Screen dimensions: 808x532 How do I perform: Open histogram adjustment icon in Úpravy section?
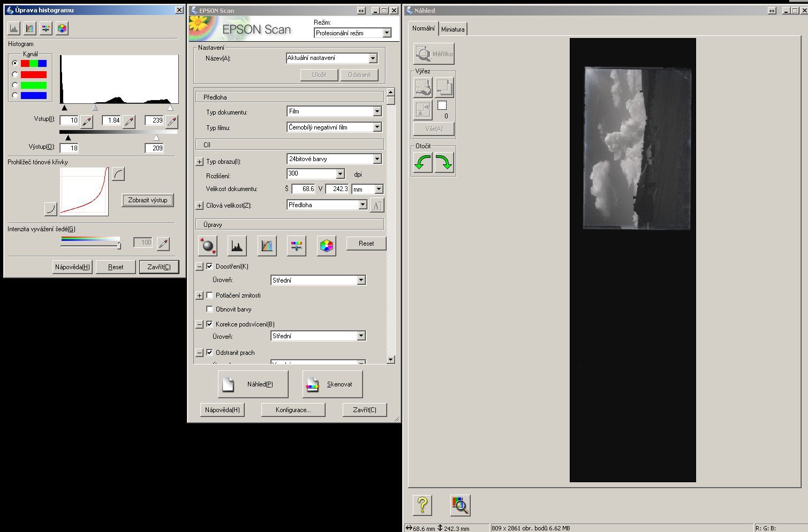tap(237, 246)
